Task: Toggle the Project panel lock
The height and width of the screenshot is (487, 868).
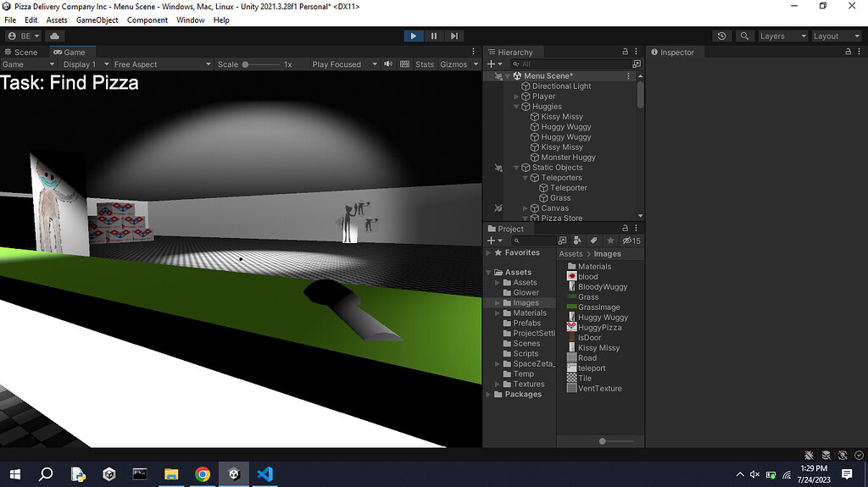Action: (625, 228)
